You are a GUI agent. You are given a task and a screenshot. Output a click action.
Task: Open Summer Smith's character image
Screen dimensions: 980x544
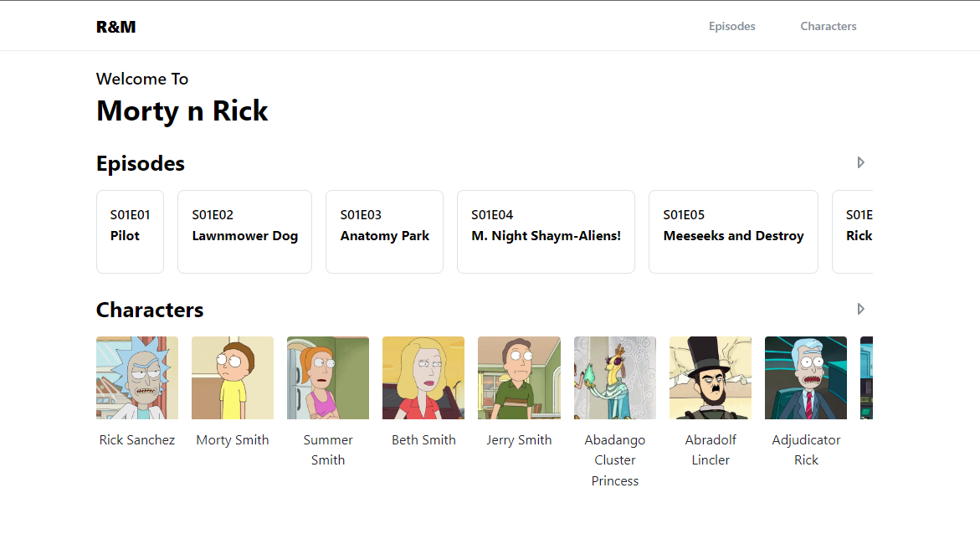click(328, 377)
